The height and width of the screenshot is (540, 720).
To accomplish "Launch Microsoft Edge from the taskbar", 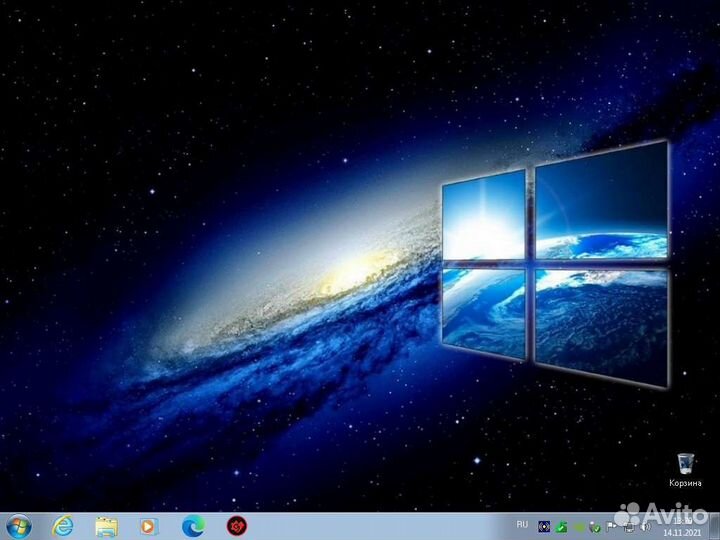I will [192, 525].
